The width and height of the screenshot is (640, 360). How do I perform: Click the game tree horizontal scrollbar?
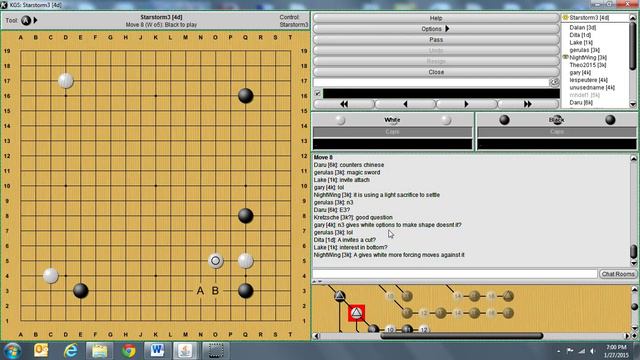click(461, 336)
